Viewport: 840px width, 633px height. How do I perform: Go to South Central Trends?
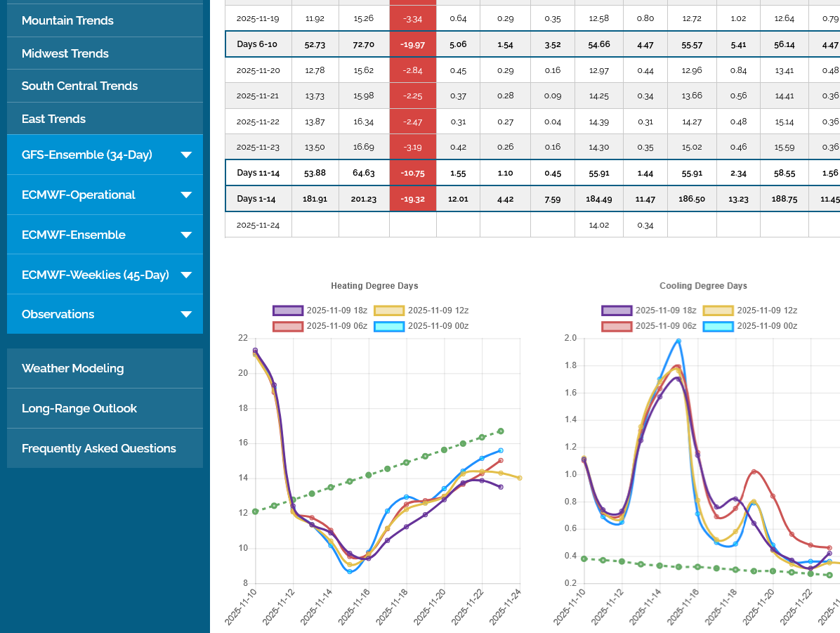[79, 86]
